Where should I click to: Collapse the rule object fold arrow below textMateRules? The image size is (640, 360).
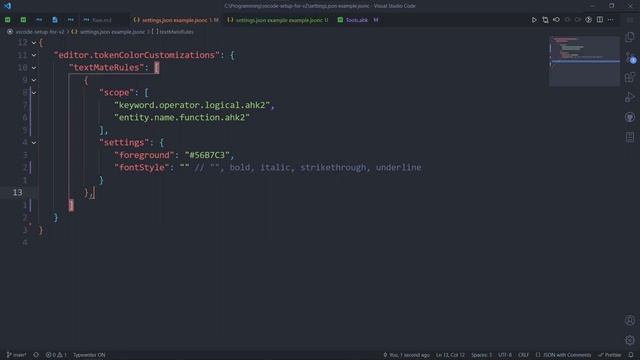(34, 80)
